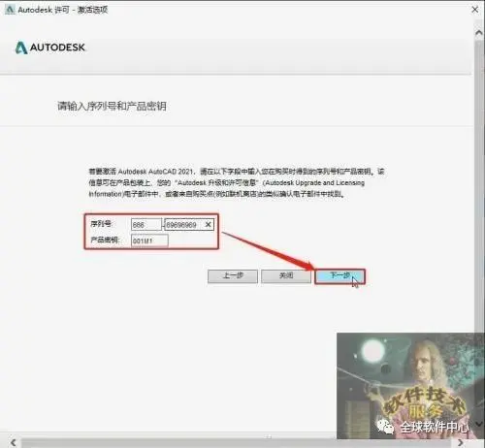Screen dimensions: 485x448
Task: Click the Autodesk logo in header
Action: click(50, 48)
